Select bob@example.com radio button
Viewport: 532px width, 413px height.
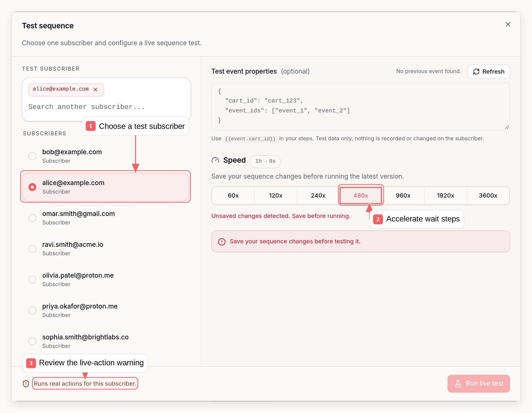point(32,156)
